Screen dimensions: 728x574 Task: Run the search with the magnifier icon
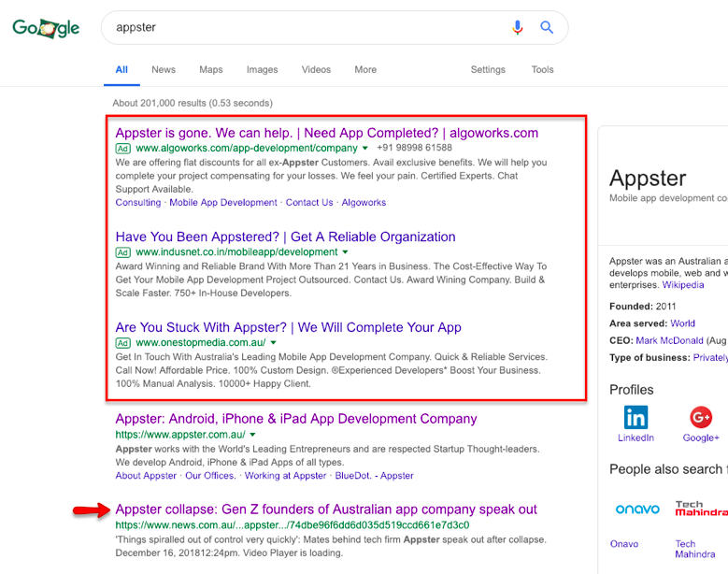(x=547, y=27)
